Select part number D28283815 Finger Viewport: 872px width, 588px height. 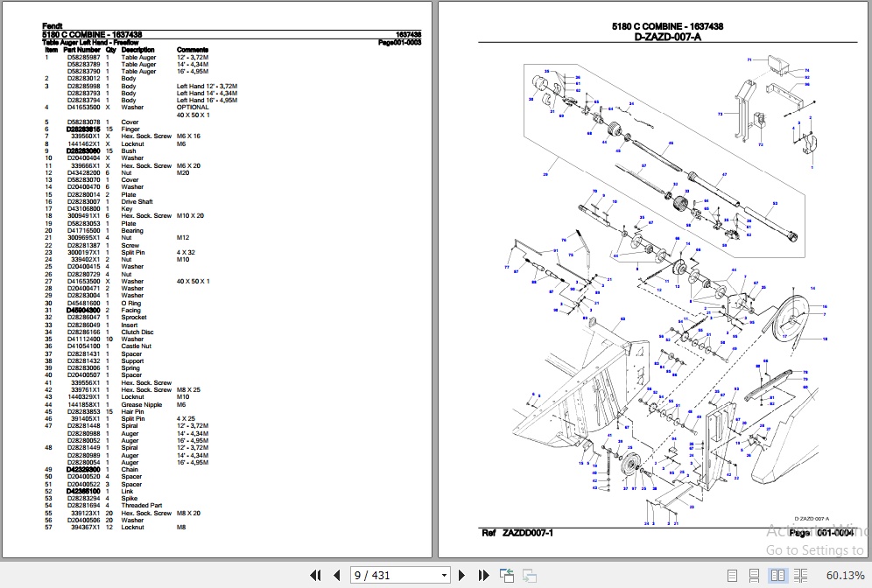(83, 129)
